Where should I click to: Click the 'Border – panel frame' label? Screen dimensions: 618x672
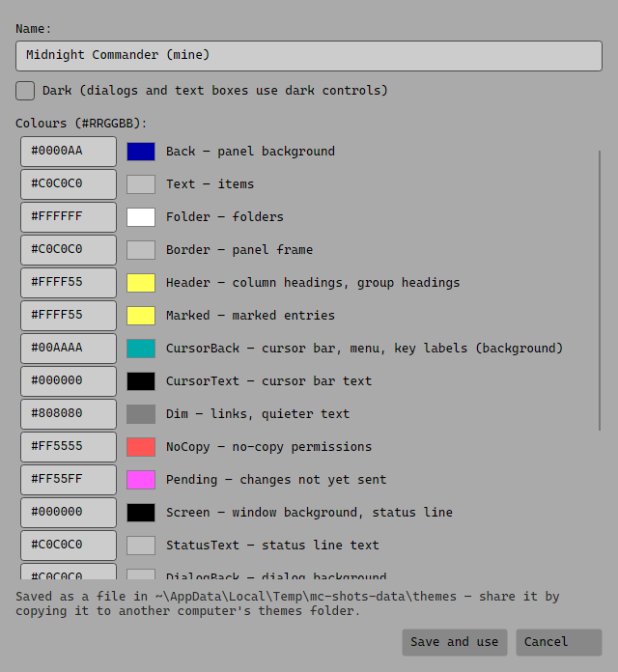pyautogui.click(x=239, y=250)
